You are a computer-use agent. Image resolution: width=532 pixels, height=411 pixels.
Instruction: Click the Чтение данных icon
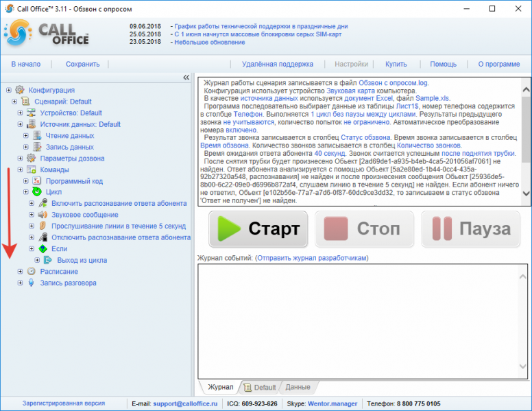coord(37,136)
